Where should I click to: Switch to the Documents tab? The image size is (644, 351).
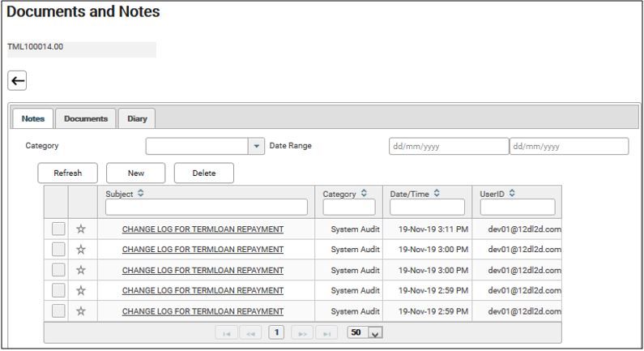click(x=86, y=118)
